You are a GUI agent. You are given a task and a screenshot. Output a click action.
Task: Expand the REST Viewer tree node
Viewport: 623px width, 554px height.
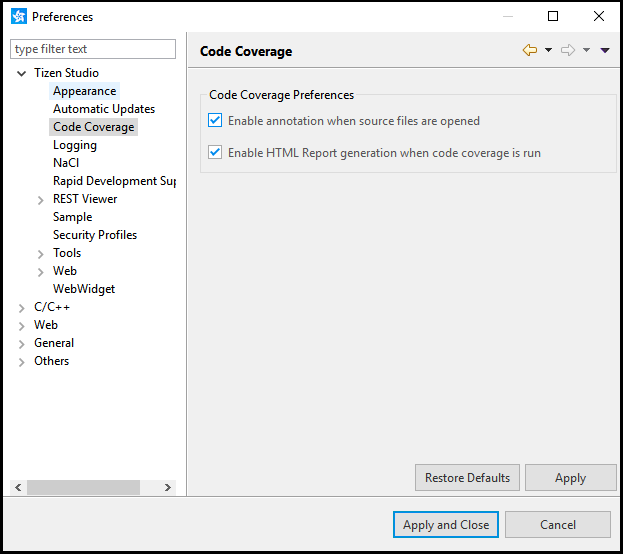point(40,200)
